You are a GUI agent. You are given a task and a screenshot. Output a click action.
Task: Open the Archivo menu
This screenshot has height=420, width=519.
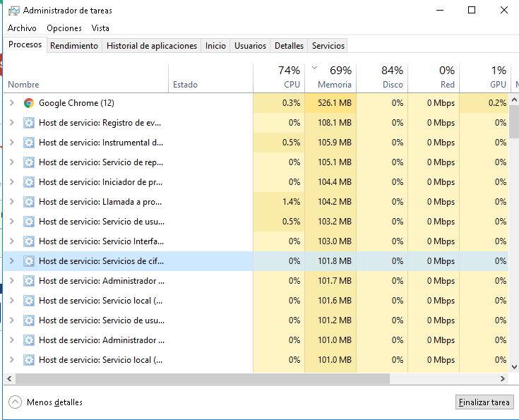click(22, 28)
